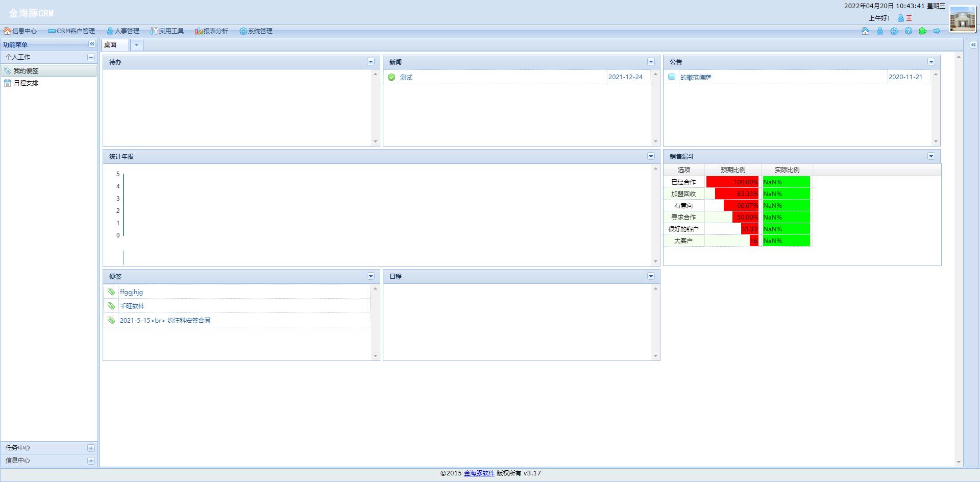Screen dimensions: 980x482
Task: Expand the 信息中心 sidebar section
Action: tap(91, 461)
